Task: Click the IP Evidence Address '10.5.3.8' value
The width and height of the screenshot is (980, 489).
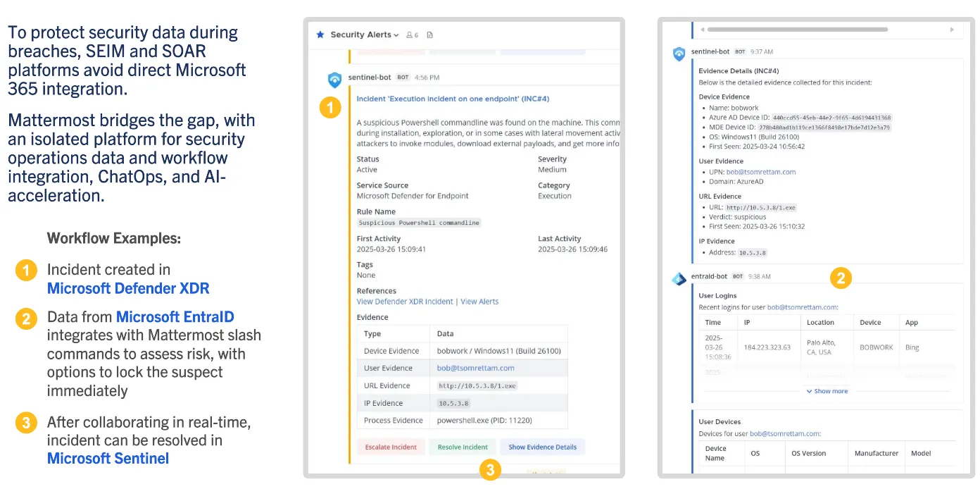Action: point(752,252)
